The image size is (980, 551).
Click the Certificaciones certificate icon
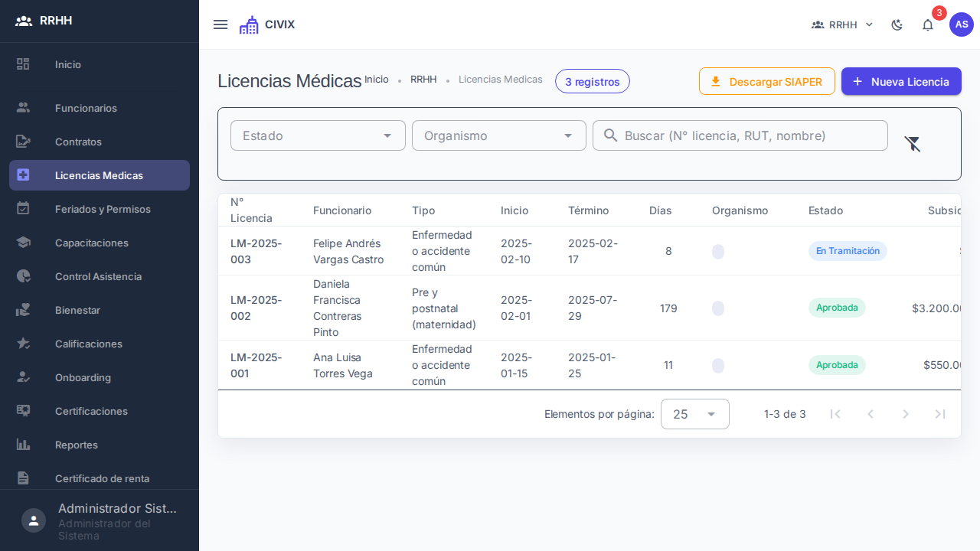(24, 411)
